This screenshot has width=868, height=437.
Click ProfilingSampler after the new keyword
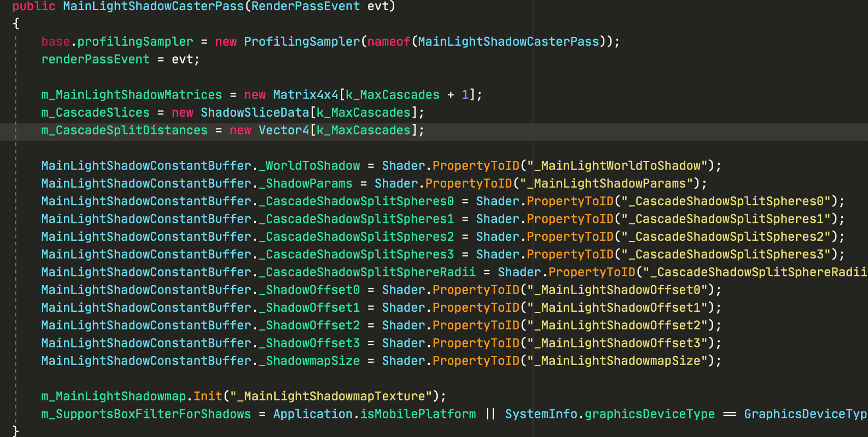coord(302,42)
